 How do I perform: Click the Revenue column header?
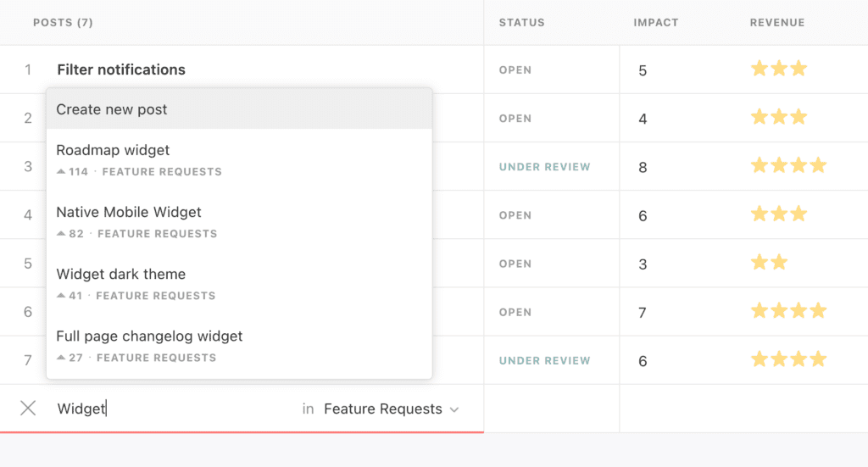tap(776, 23)
